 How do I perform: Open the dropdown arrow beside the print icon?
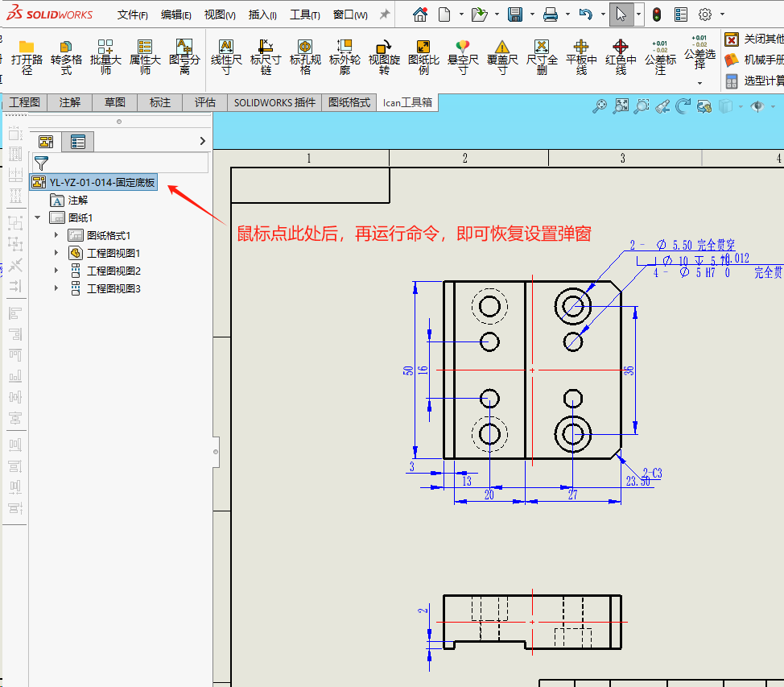pos(566,14)
